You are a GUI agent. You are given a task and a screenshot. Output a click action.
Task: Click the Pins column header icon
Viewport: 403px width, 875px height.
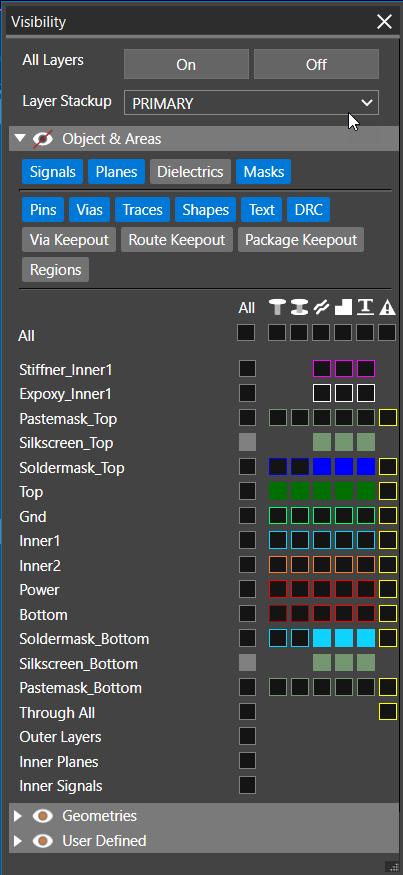pos(276,307)
